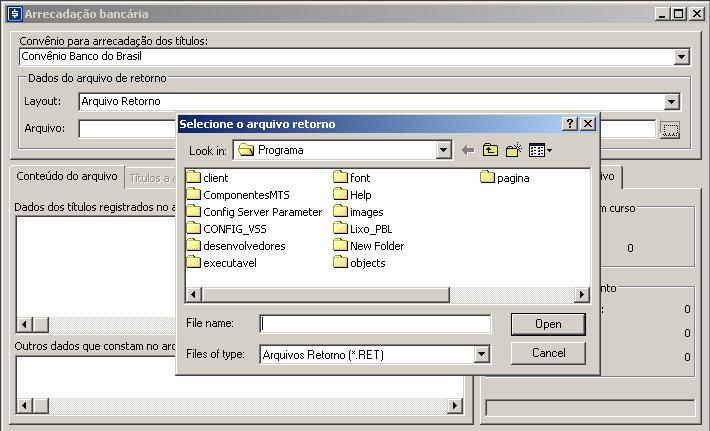The width and height of the screenshot is (710, 431).
Task: Select the pagina folder
Action: (x=512, y=178)
